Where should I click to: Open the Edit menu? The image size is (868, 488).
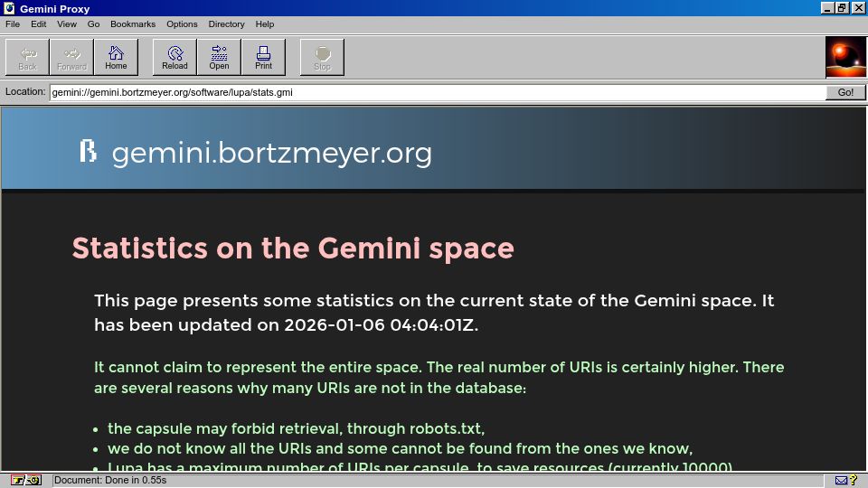[38, 24]
